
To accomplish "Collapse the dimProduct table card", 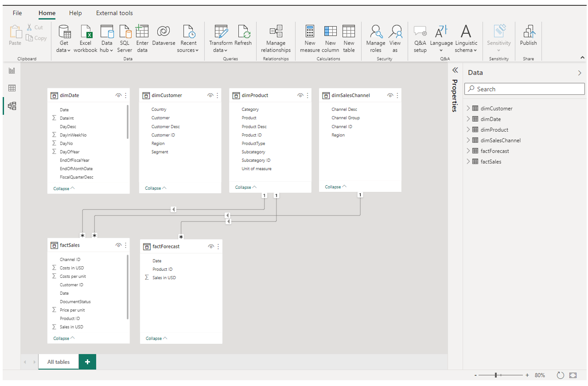I will pos(246,187).
